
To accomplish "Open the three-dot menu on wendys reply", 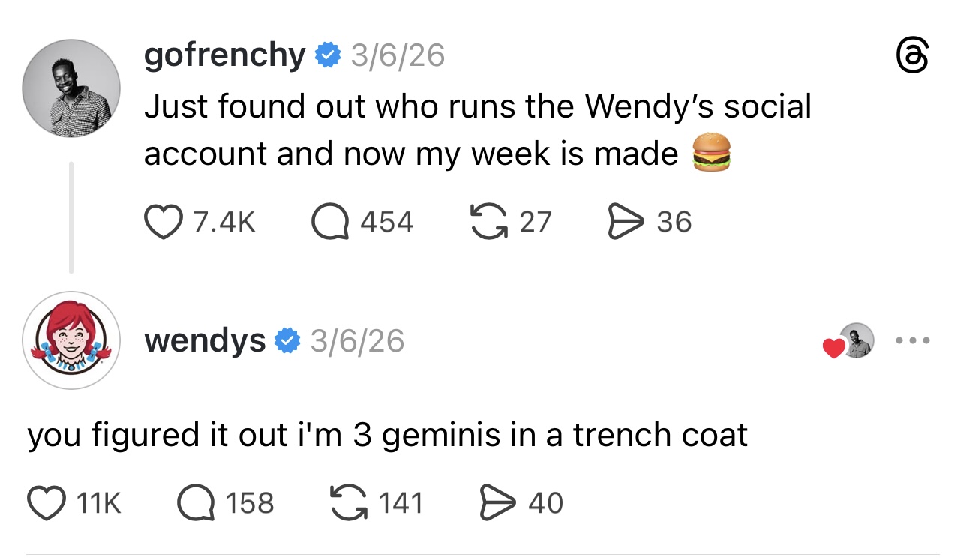I will (x=914, y=341).
